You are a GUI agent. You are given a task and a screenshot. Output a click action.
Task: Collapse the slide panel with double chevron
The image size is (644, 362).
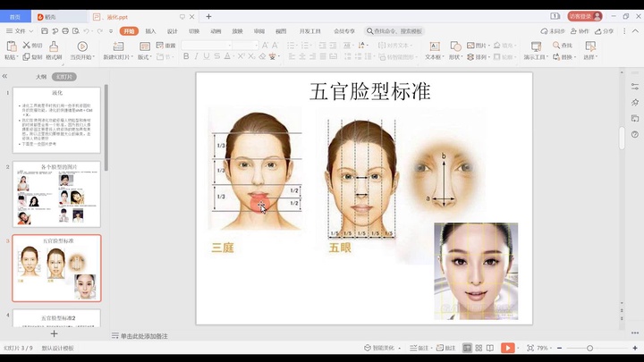pyautogui.click(x=4, y=76)
